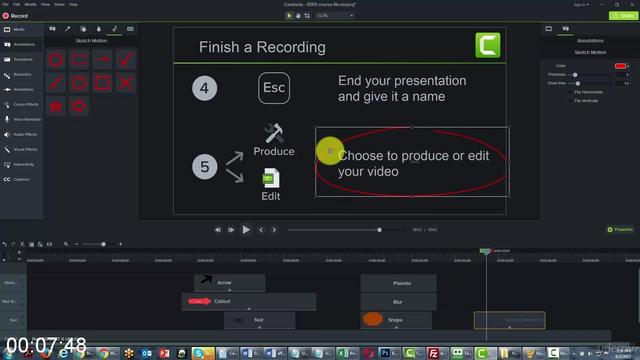Open the Captions panel
The image size is (640, 360).
[x=22, y=180]
